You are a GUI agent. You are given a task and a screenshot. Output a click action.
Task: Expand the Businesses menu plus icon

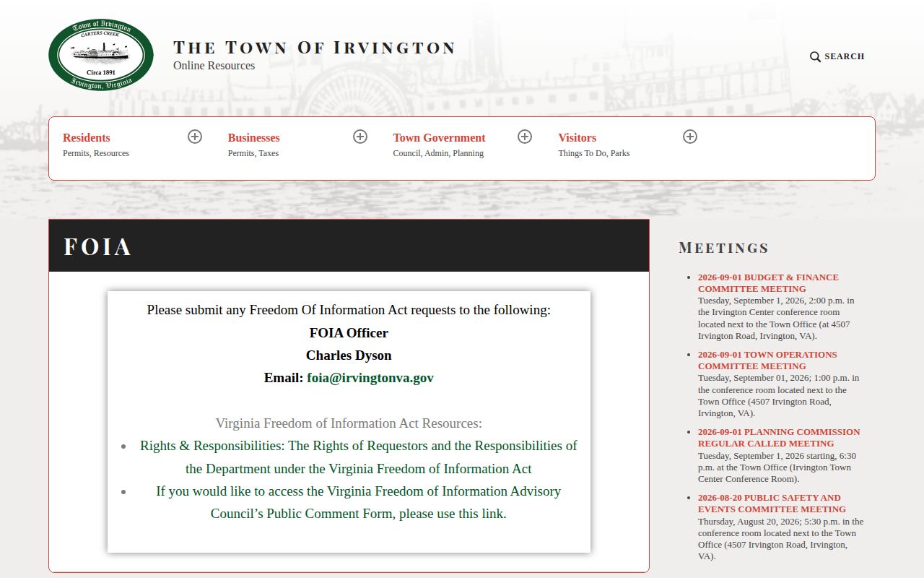[360, 137]
